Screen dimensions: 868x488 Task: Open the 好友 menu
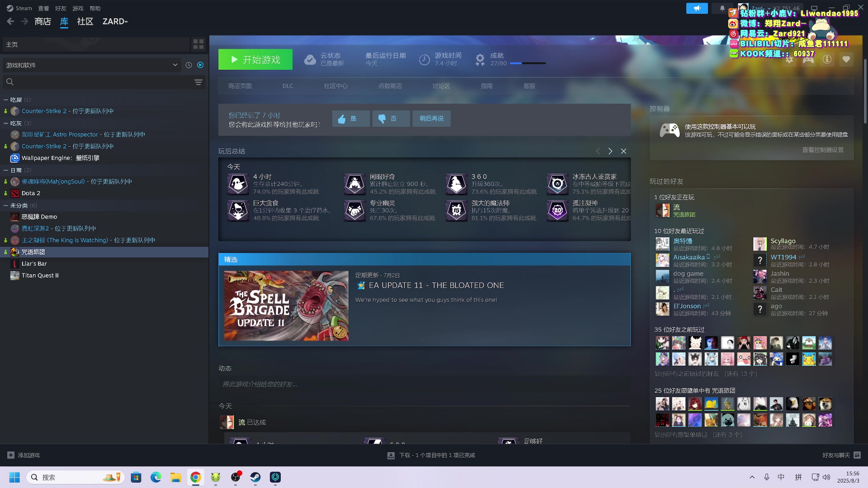click(61, 8)
